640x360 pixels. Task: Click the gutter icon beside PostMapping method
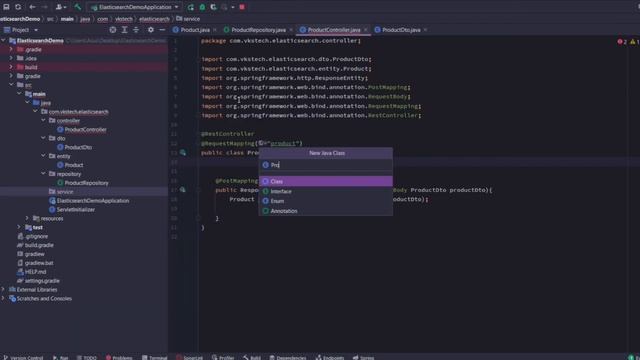[x=182, y=190]
